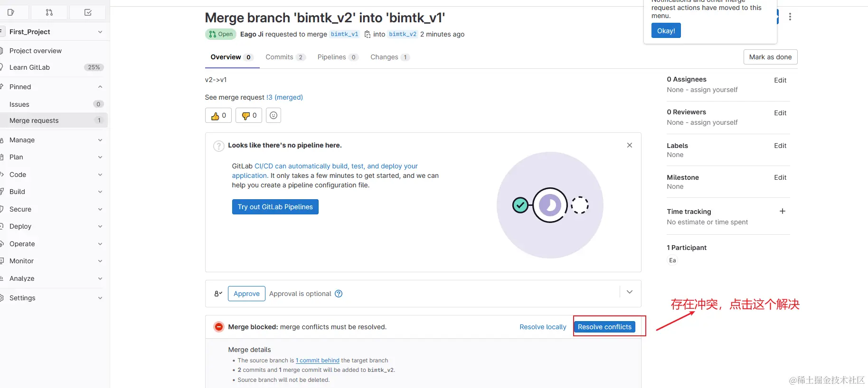Click assign yourself under Assignees

(714, 90)
